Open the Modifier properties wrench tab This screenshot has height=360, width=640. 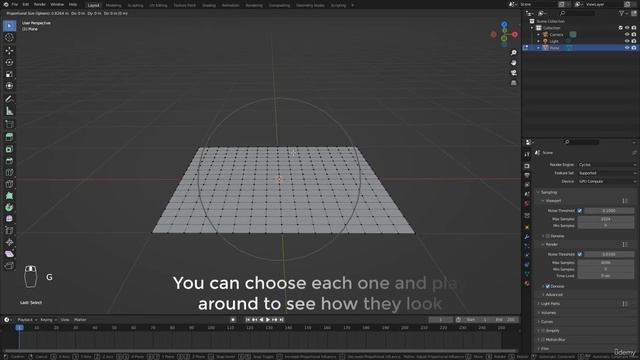[527, 236]
